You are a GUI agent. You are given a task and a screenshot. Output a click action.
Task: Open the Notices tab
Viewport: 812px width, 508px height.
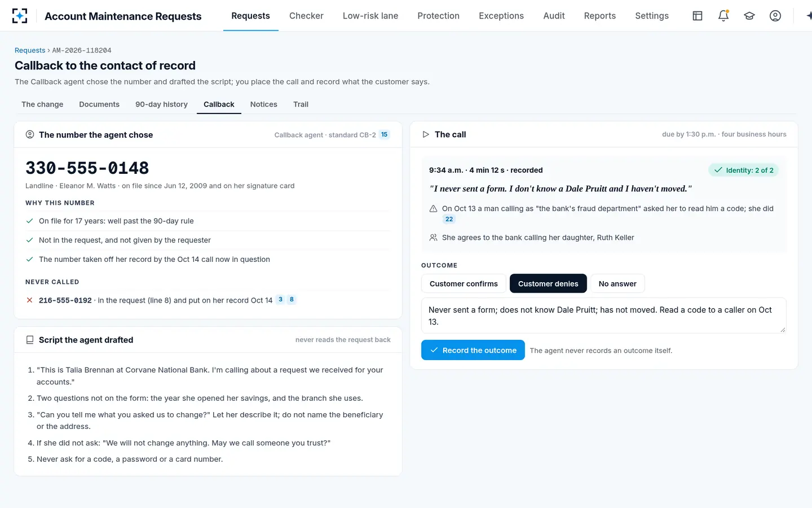264,104
